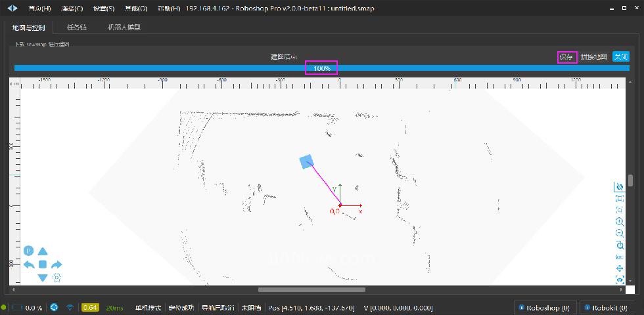Switch to the 机器人模型 tab
This screenshot has height=315, width=644.
[x=124, y=28]
